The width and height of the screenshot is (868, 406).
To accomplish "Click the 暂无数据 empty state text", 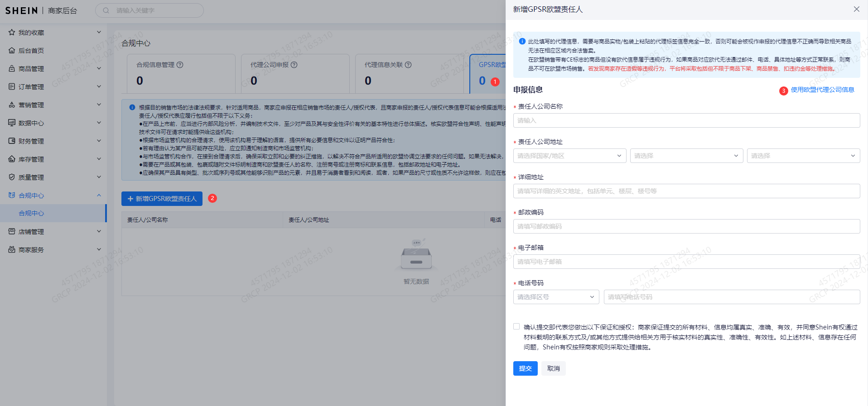I will (x=416, y=282).
